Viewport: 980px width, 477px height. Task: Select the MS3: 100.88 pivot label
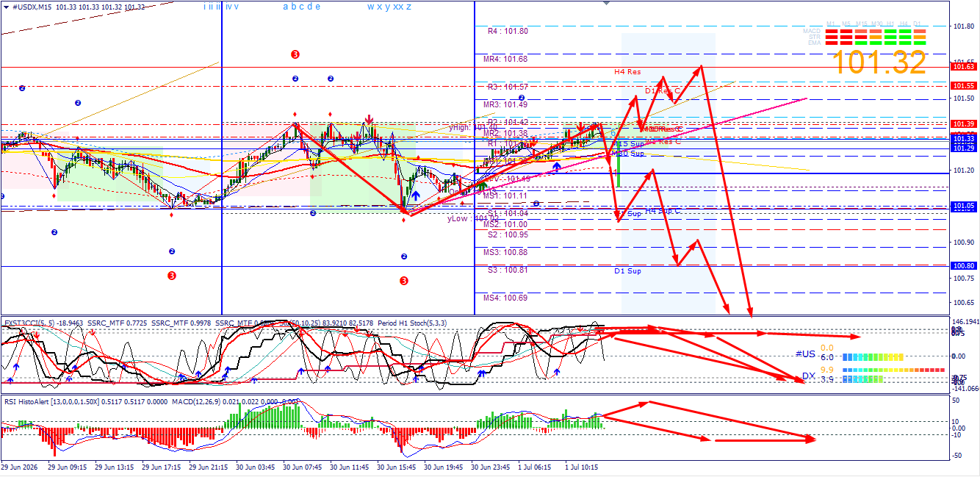(505, 252)
